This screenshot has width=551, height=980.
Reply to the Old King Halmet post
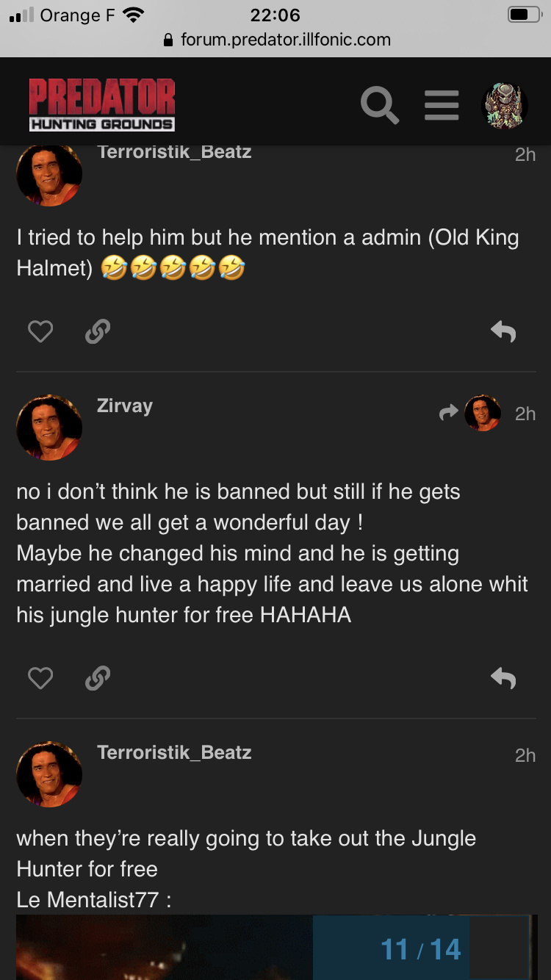(503, 333)
